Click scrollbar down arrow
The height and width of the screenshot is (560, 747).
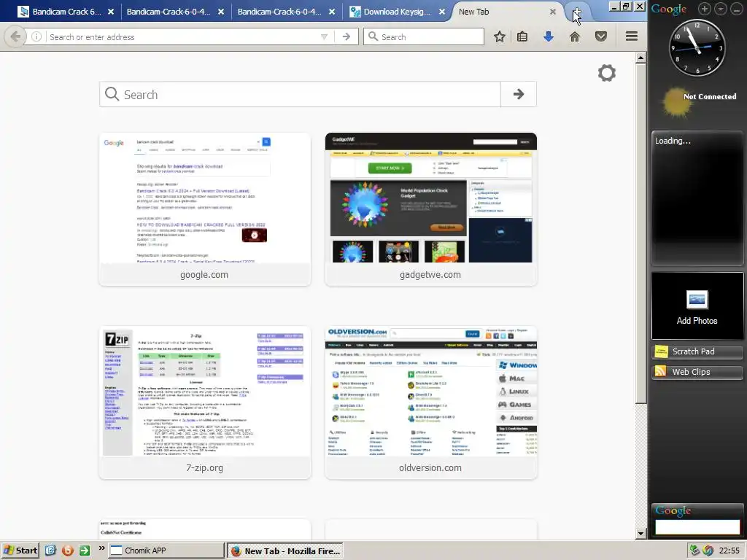point(640,533)
